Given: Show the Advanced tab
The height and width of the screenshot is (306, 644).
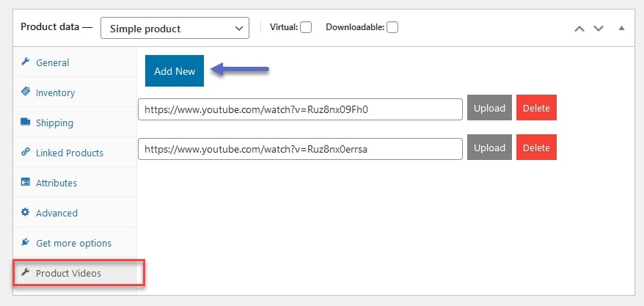Looking at the screenshot, I should [75, 212].
